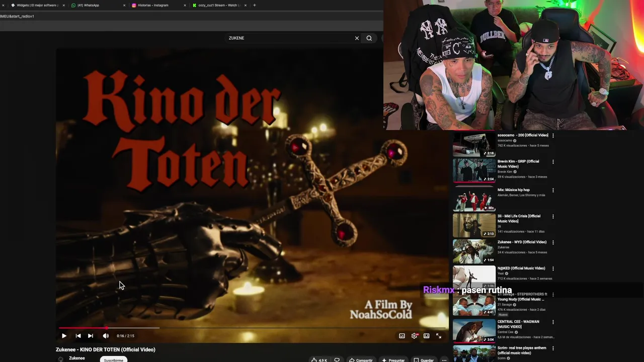
Task: Open title Zukenee - WYD (Official Video)
Action: (x=522, y=242)
